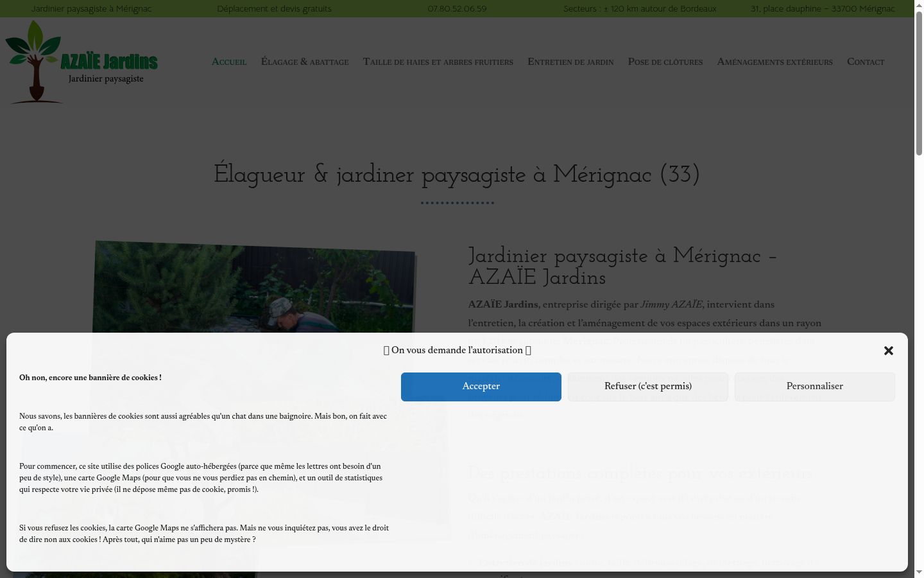Click the phone number 07.80.52.06.59
Viewport: 924px width, 578px height.
pos(457,9)
